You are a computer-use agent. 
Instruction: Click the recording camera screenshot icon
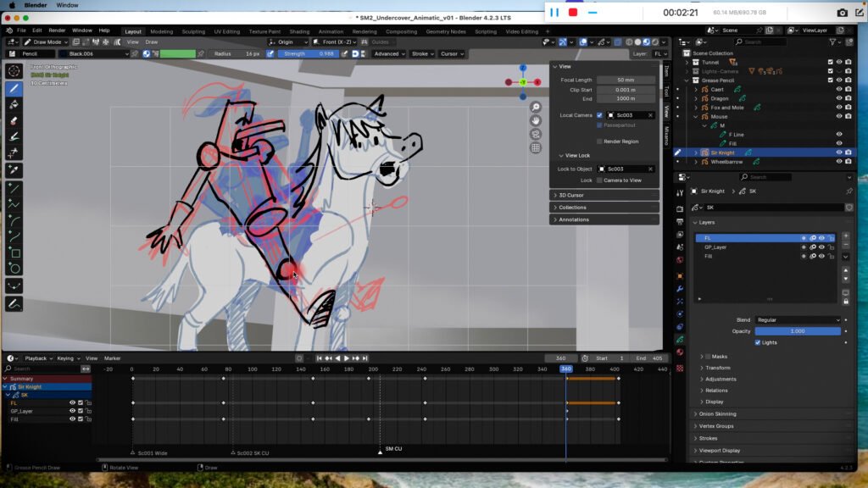coord(842,12)
